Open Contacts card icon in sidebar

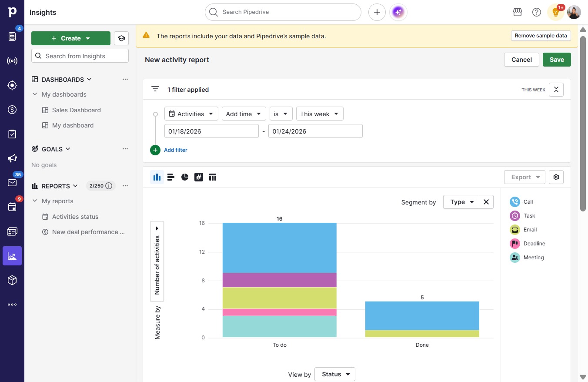pyautogui.click(x=12, y=231)
